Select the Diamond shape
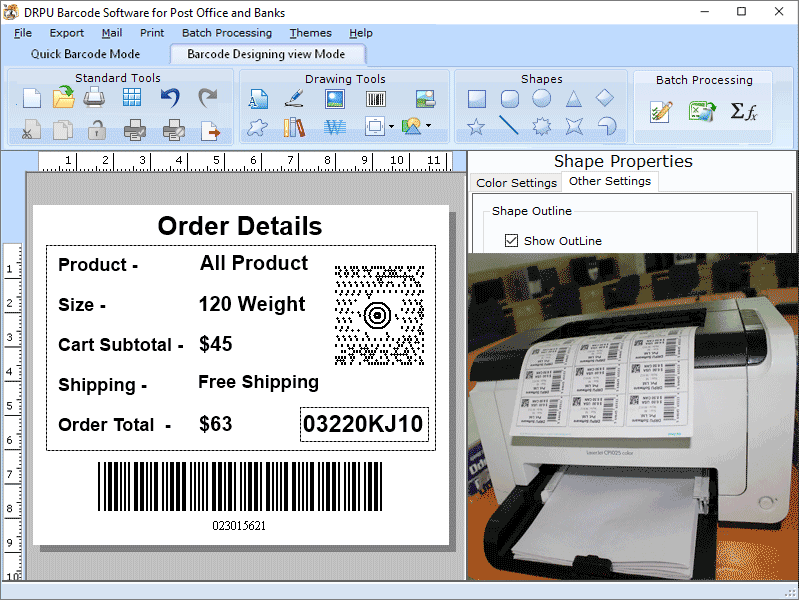Image resolution: width=799 pixels, height=600 pixels. click(605, 98)
